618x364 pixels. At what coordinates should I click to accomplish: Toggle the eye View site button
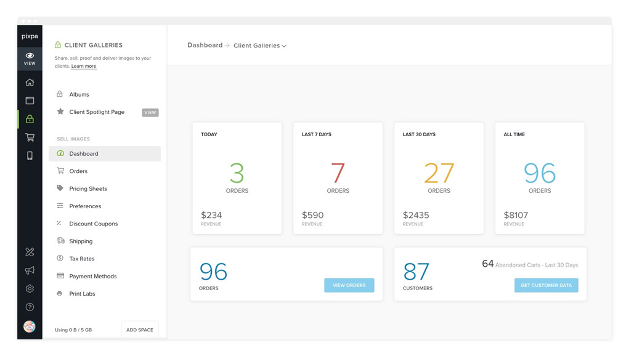(30, 59)
